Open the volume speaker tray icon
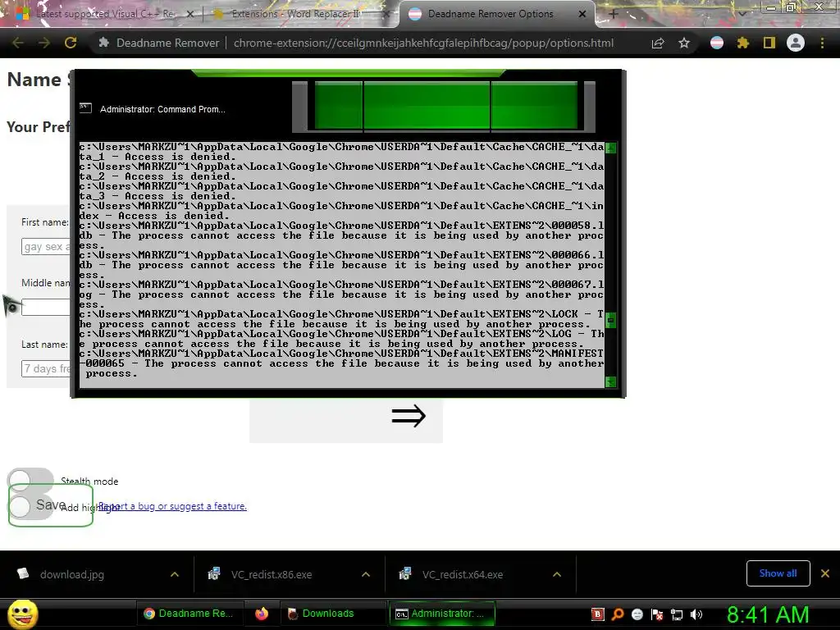Screen dimensions: 840x630 [696, 614]
